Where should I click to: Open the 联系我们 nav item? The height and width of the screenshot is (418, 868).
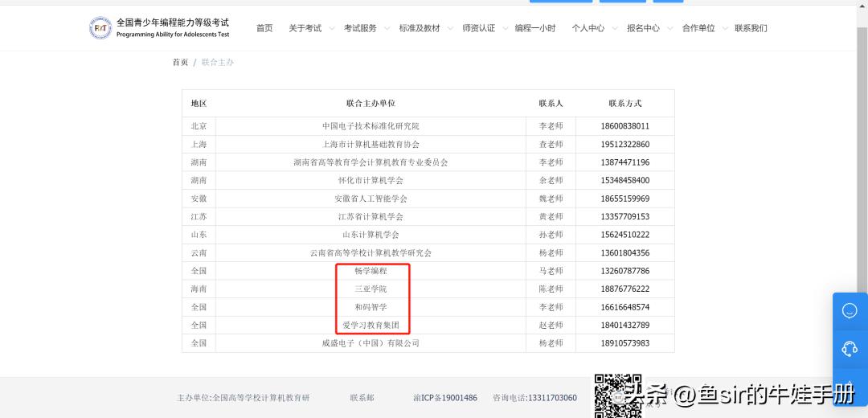point(751,28)
